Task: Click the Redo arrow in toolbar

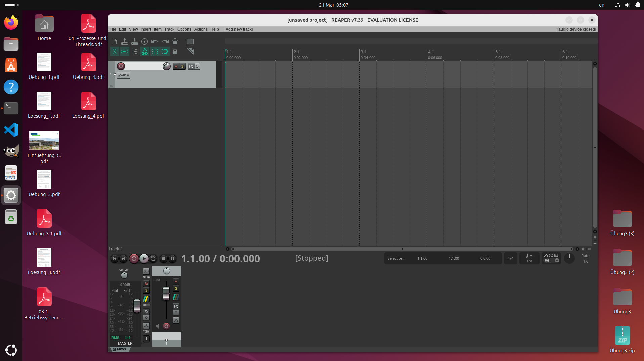Action: click(165, 41)
